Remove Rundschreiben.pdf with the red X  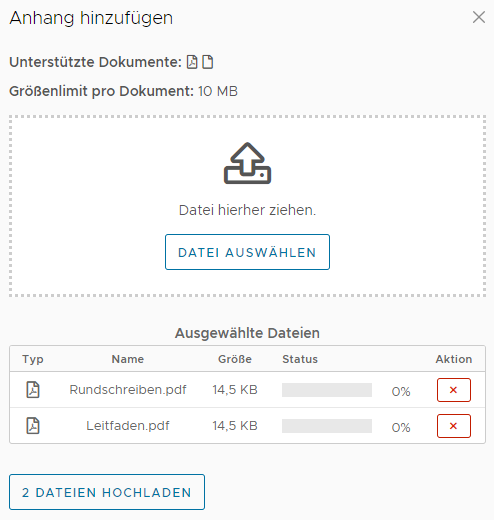click(454, 390)
